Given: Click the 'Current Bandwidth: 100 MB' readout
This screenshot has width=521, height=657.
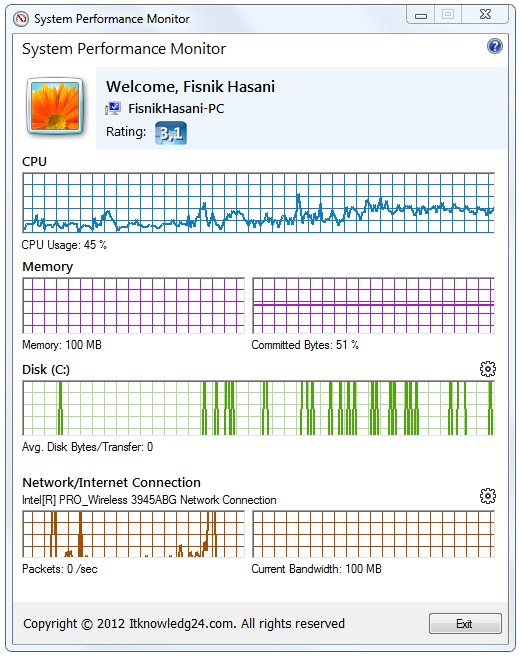Looking at the screenshot, I should pyautogui.click(x=316, y=569).
